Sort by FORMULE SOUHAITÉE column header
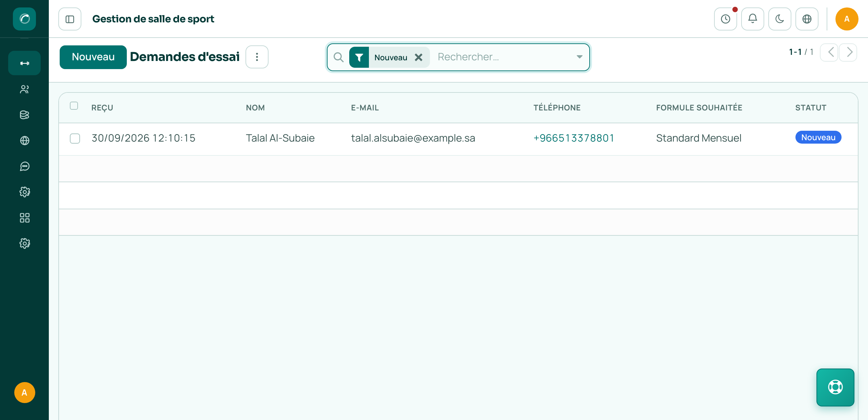This screenshot has height=420, width=868. [x=699, y=108]
